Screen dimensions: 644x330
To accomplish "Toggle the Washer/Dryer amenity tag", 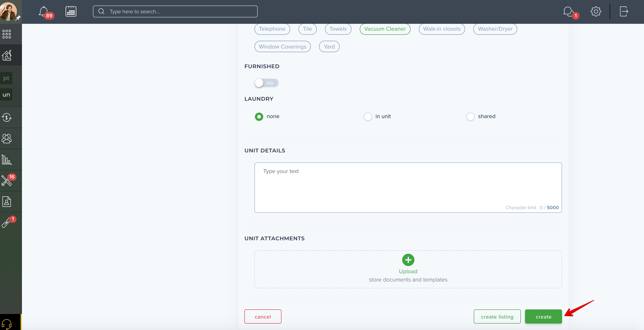I will pos(495,29).
